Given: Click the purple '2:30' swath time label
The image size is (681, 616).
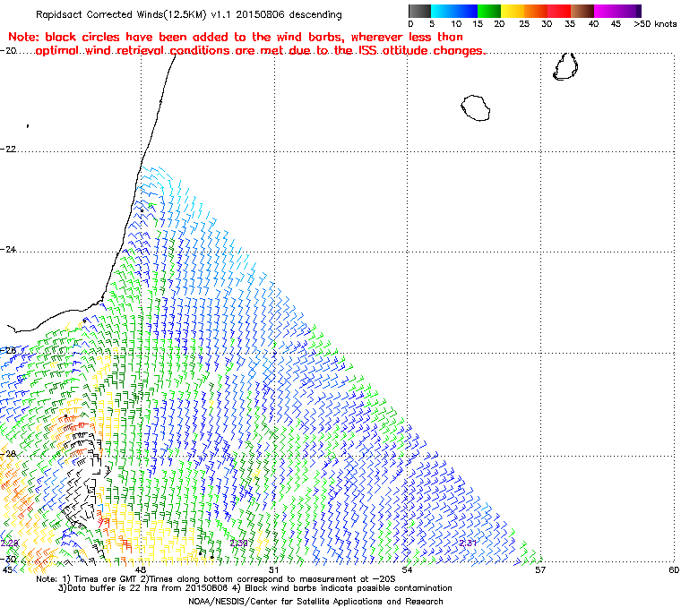Looking at the screenshot, I should click(239, 543).
